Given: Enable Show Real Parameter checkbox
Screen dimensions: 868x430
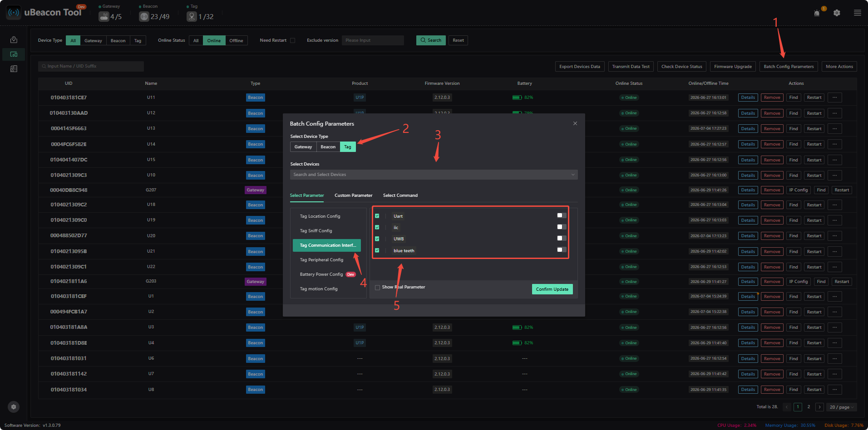Looking at the screenshot, I should (377, 288).
